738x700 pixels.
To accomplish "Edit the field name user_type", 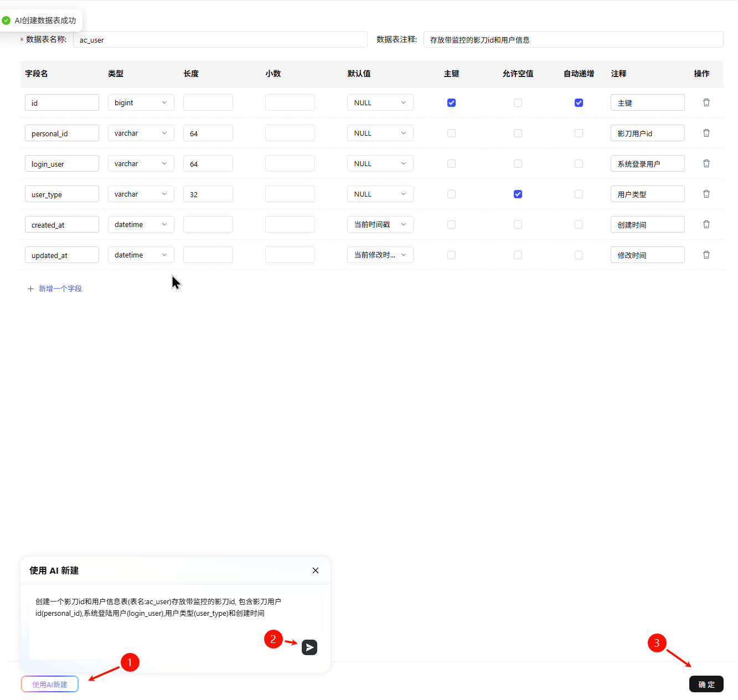I will pyautogui.click(x=62, y=194).
